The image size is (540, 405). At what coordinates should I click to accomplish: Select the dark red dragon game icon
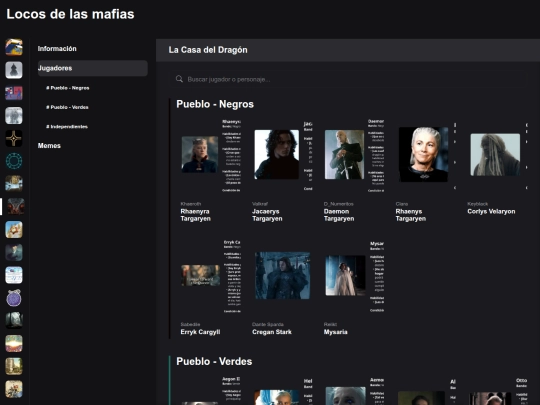click(x=16, y=207)
